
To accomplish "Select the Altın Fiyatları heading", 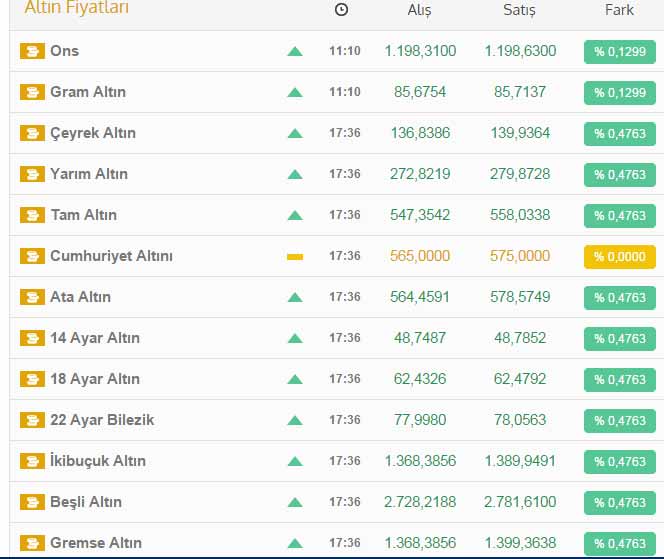I will [77, 9].
